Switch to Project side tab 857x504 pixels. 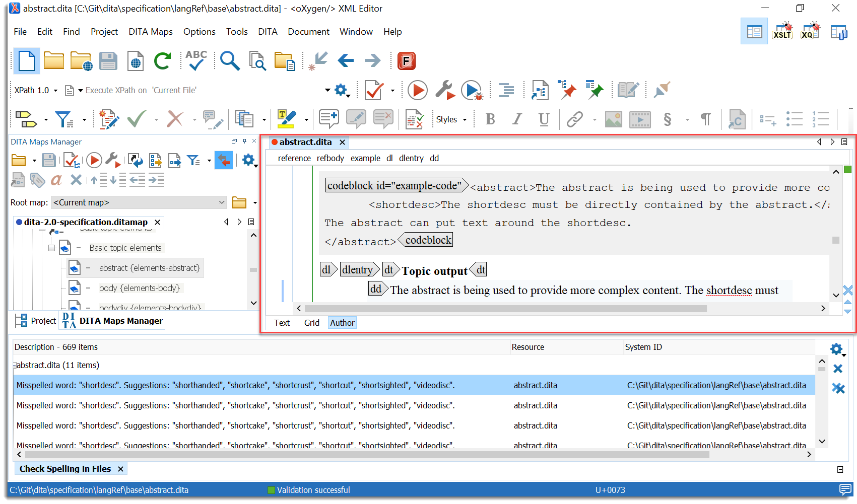pyautogui.click(x=36, y=321)
